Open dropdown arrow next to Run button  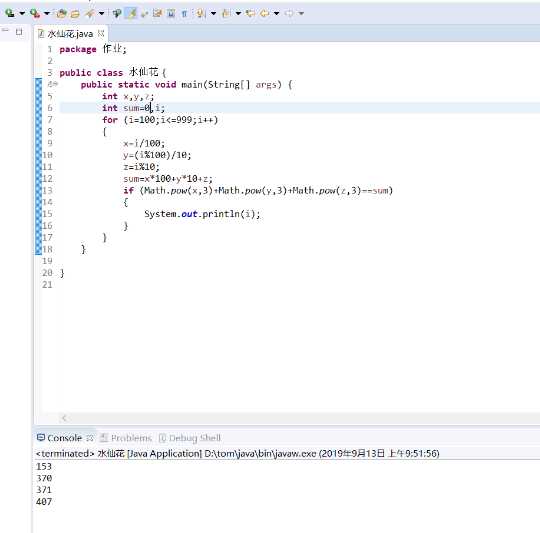click(22, 13)
